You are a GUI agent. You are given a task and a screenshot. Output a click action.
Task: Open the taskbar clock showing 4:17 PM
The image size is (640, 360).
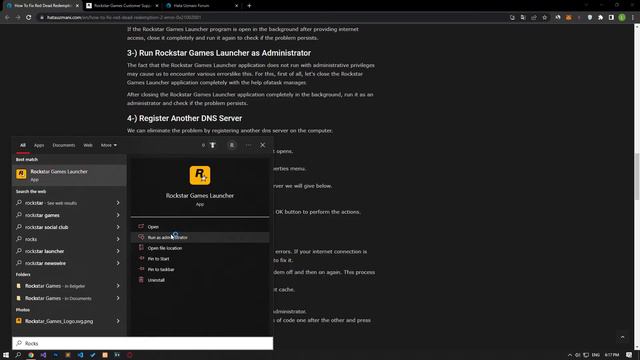pos(612,355)
